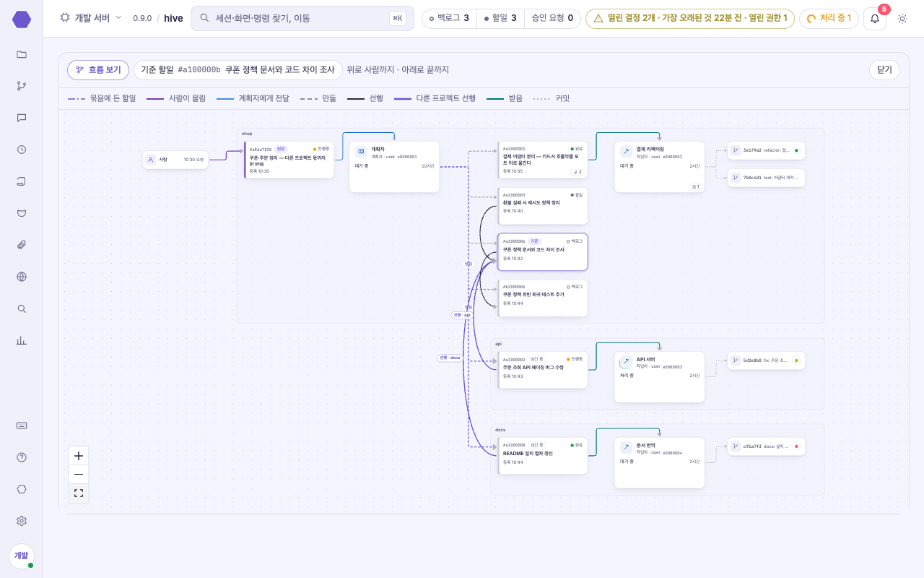Open the help question mark icon

(x=22, y=457)
